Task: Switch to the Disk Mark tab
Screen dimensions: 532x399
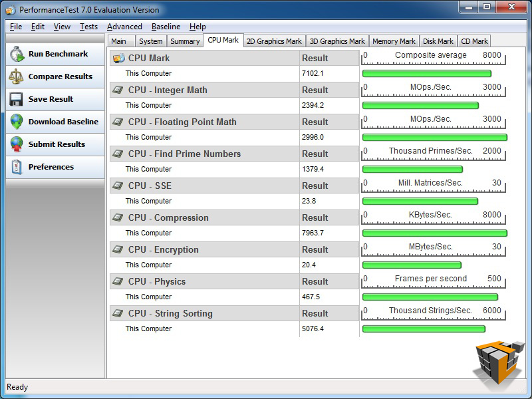Action: point(438,41)
